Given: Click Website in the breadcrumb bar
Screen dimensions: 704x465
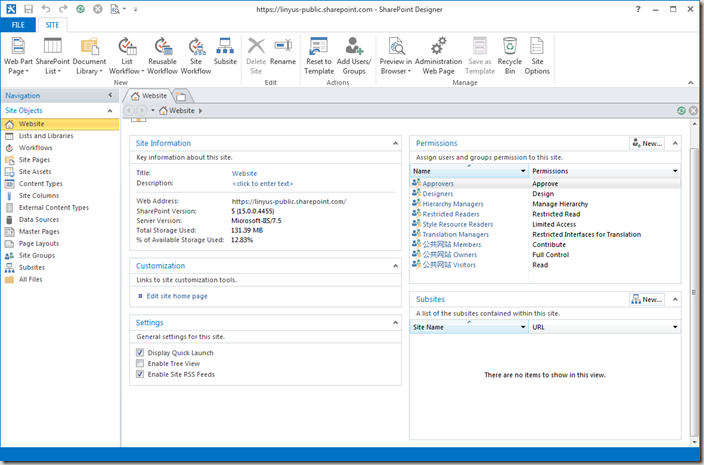Looking at the screenshot, I should (x=181, y=110).
